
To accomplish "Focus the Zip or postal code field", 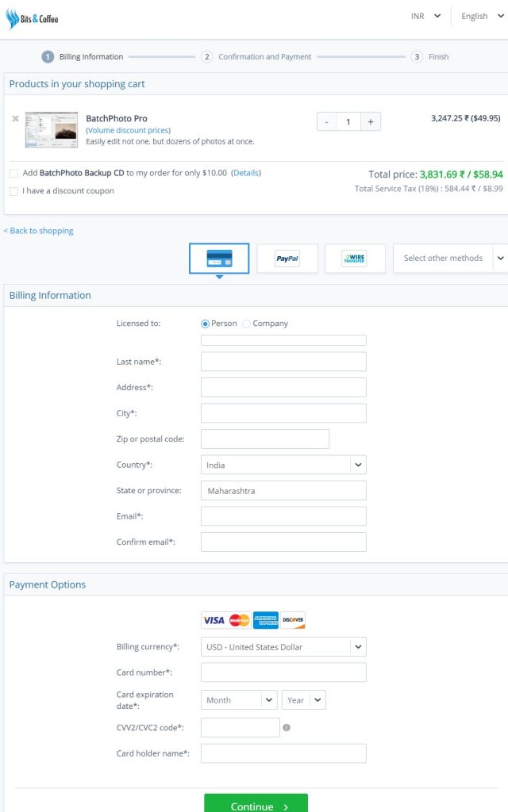I will pyautogui.click(x=265, y=439).
